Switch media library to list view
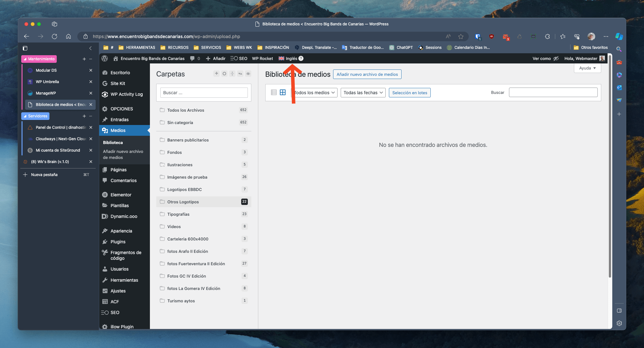The height and width of the screenshot is (348, 644). pos(274,92)
